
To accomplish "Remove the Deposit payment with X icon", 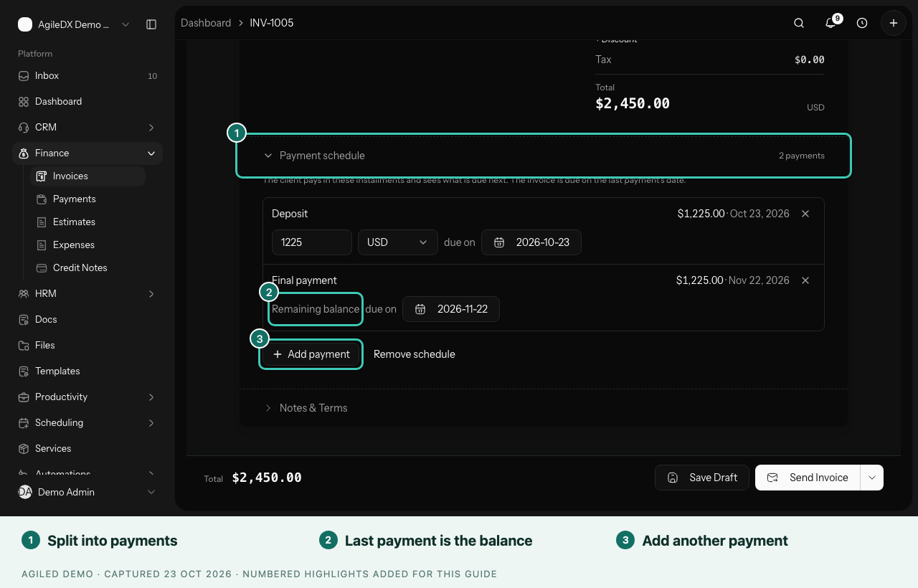I will [805, 214].
